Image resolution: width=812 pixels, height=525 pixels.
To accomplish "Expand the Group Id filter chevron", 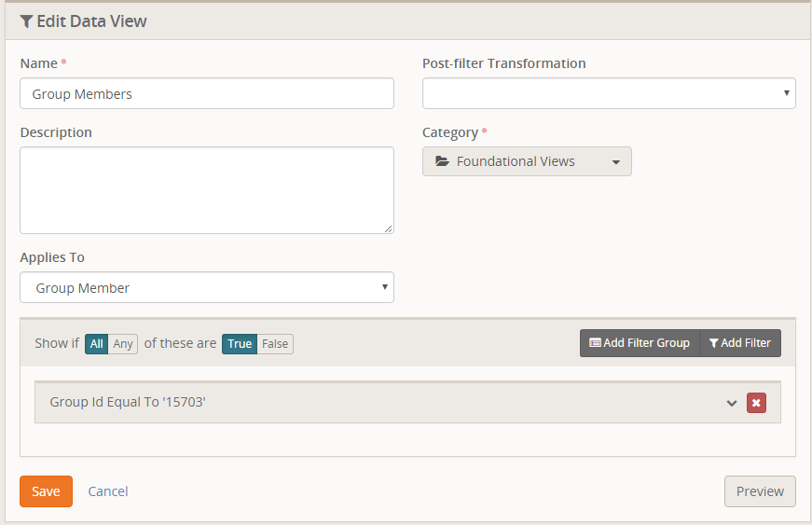I will point(732,403).
